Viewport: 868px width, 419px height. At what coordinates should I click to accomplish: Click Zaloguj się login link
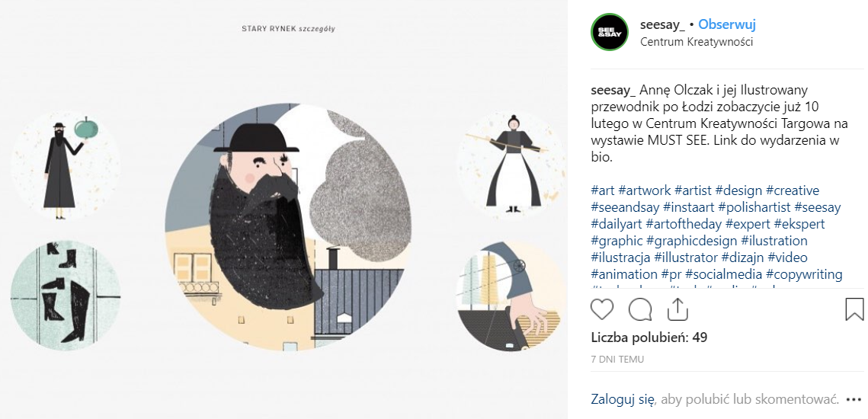tap(623, 398)
